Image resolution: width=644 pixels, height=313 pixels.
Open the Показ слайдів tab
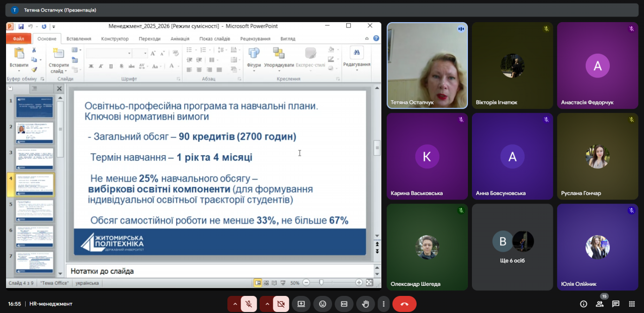point(215,39)
